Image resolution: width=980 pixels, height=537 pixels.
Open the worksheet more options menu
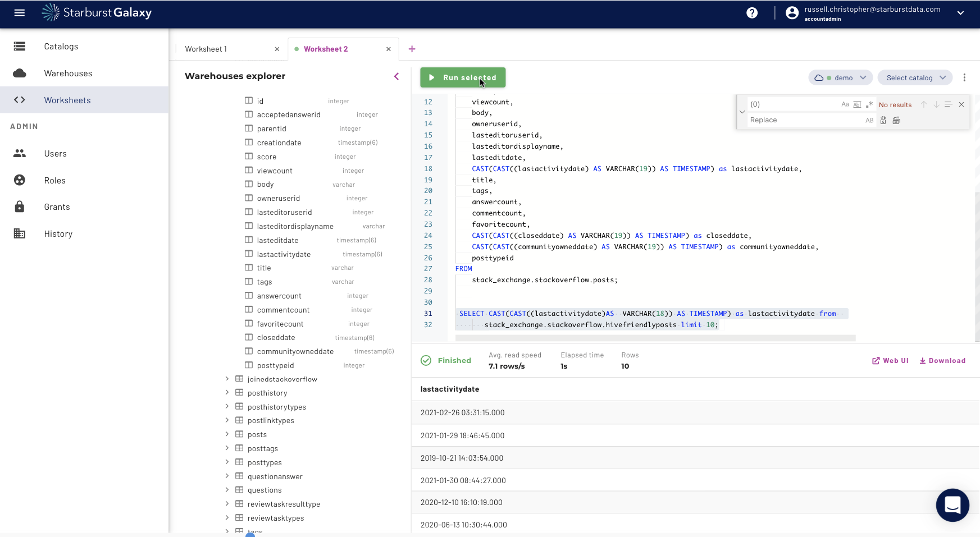(964, 78)
